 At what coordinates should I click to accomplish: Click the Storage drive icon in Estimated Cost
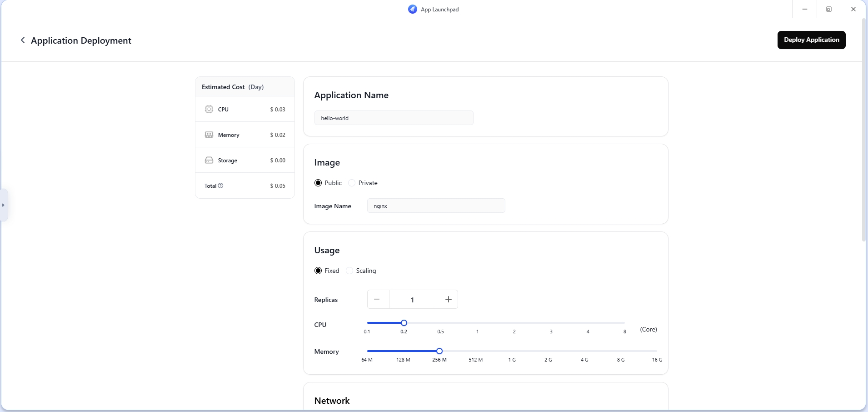[209, 160]
